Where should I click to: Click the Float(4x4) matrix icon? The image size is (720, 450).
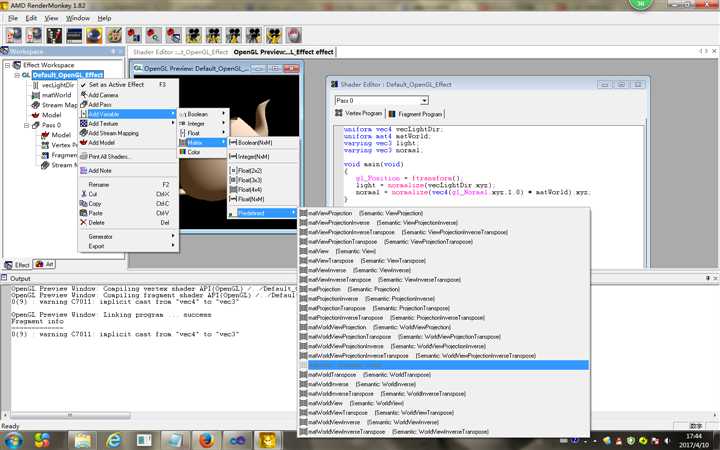(233, 189)
